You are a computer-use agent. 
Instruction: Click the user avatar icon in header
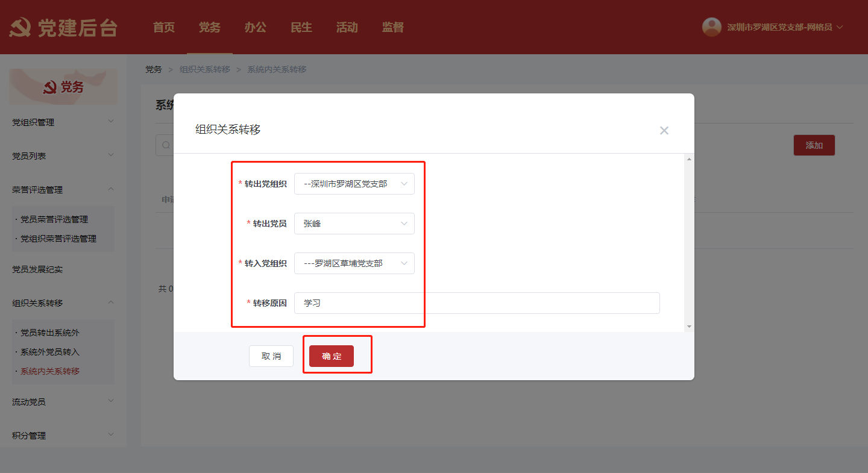pos(712,27)
